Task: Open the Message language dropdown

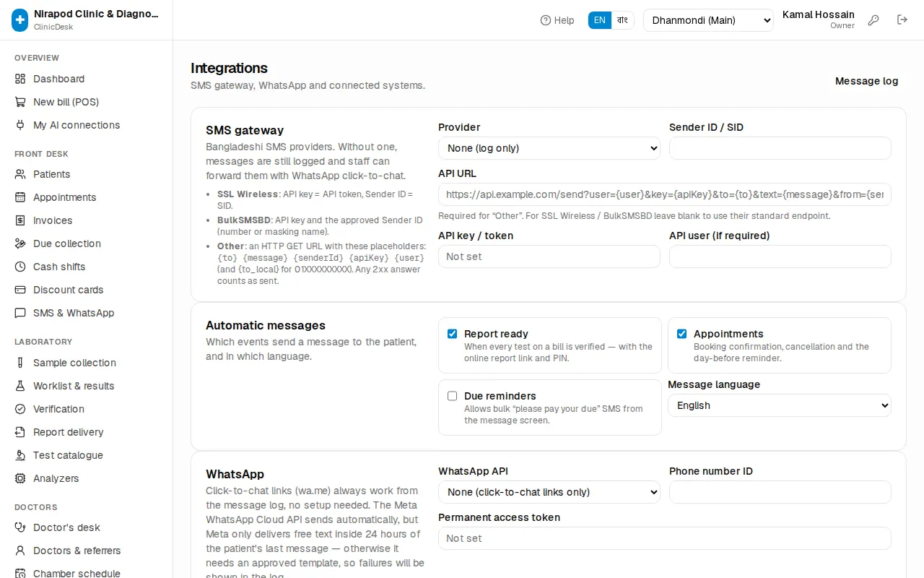Action: pyautogui.click(x=780, y=405)
